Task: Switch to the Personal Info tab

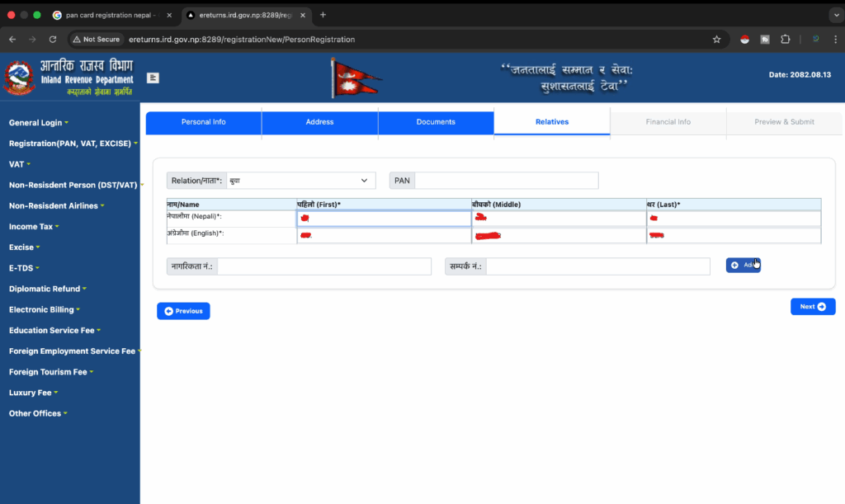Action: (x=203, y=122)
